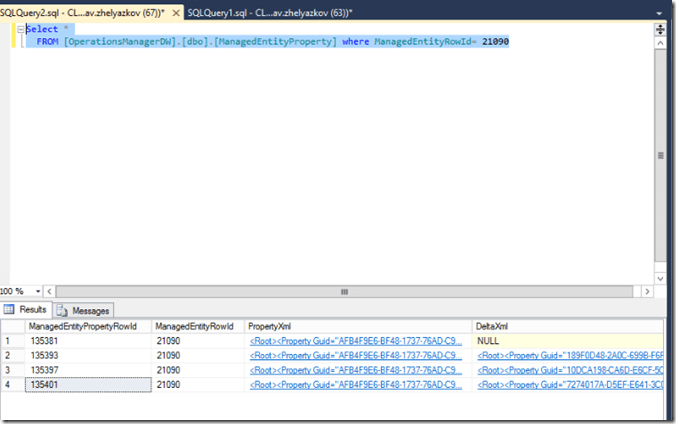Click the Messages tab icon
Viewport: 676px width, 424px height.
(x=63, y=310)
